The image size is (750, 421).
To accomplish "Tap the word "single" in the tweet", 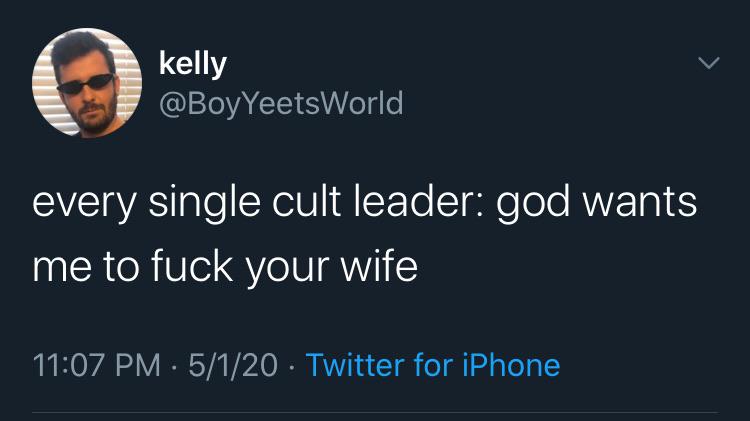I will [204, 205].
